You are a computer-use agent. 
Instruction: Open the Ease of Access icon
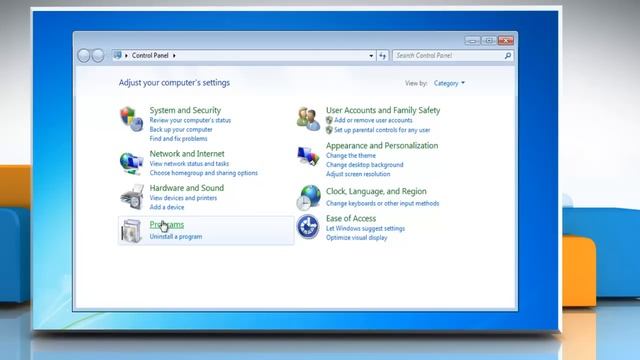coord(308,227)
